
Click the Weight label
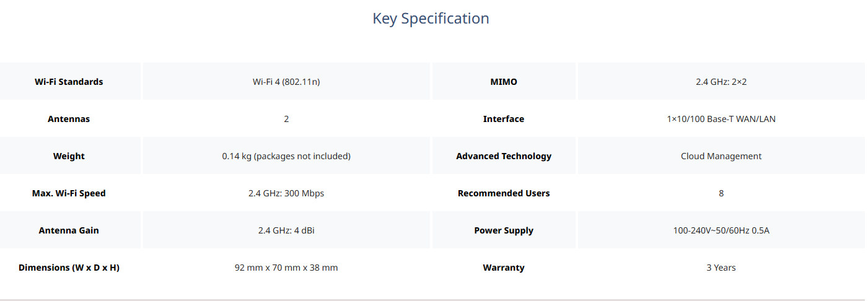(69, 156)
